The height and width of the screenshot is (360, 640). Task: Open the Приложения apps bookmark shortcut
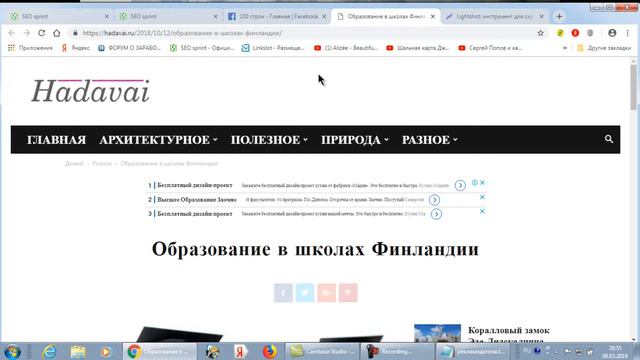click(31, 48)
